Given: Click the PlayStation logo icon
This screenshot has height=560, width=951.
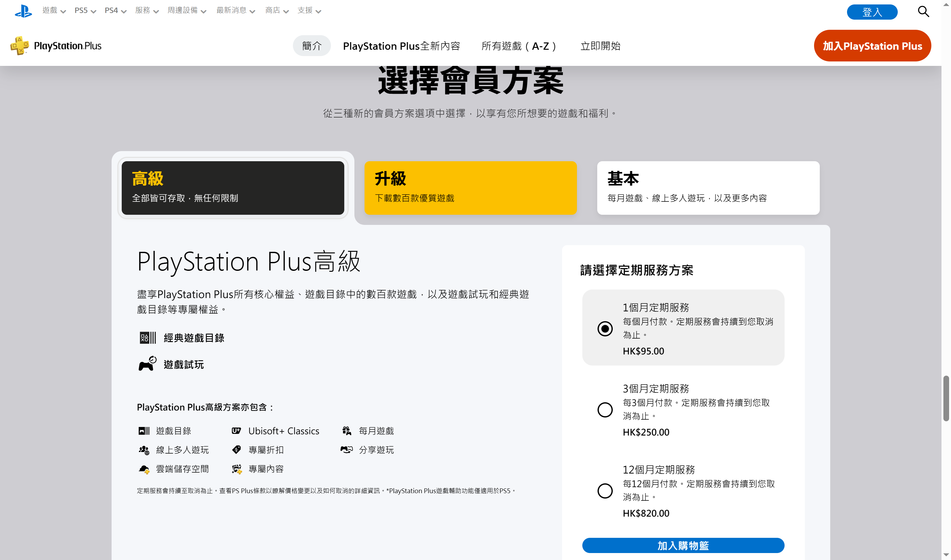Looking at the screenshot, I should (x=23, y=11).
